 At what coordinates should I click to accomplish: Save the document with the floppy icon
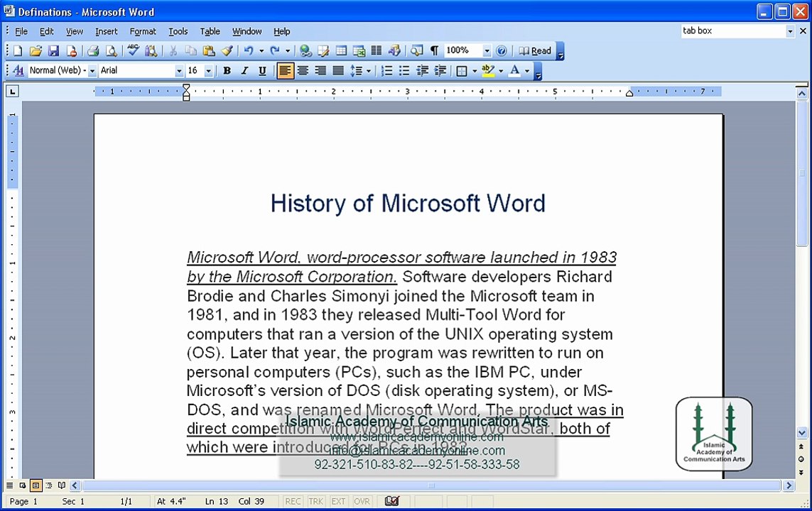pyautogui.click(x=54, y=50)
